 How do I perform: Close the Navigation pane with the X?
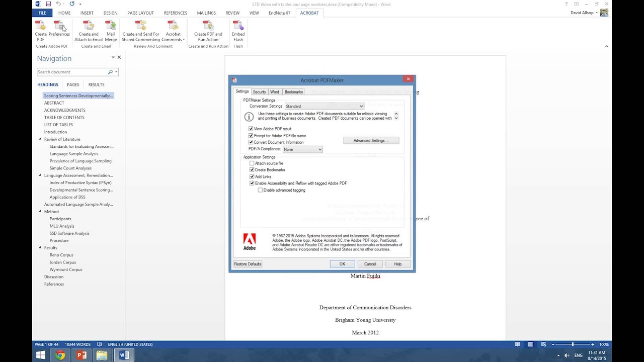[119, 58]
